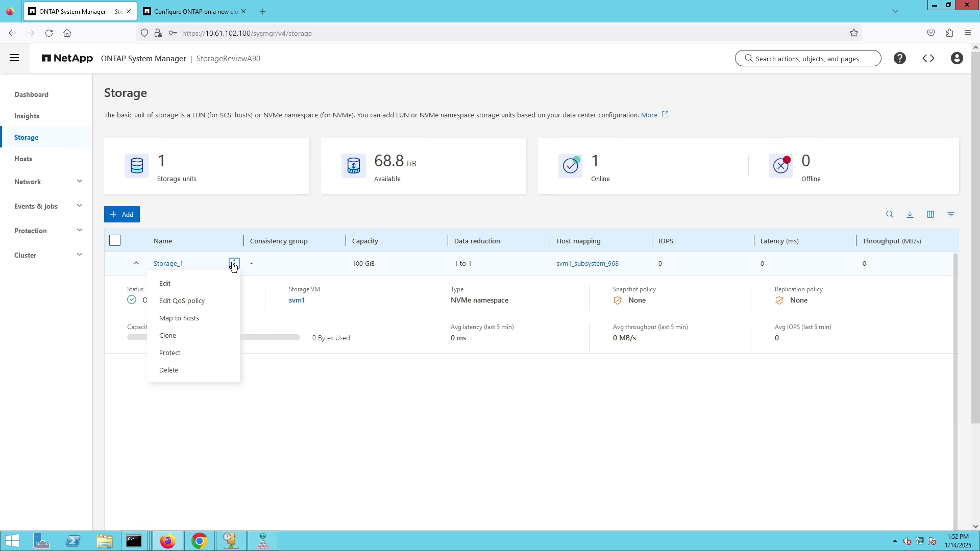Open PowerShell from the taskbar

(72, 541)
